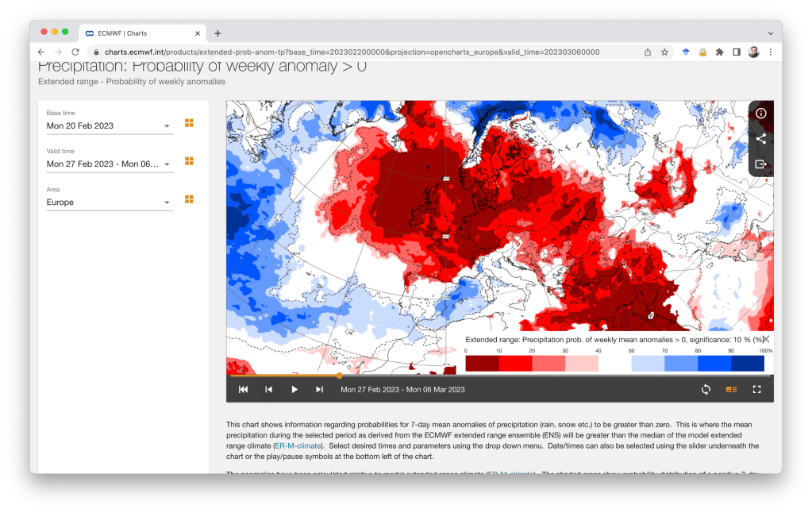Skip to the first time step
This screenshot has width=812, height=513.
pos(244,389)
